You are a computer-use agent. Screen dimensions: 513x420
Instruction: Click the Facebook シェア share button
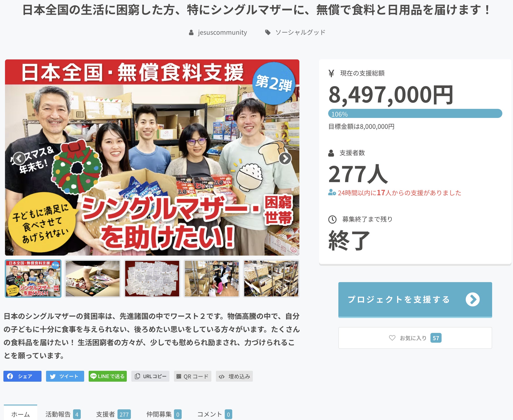coord(22,376)
